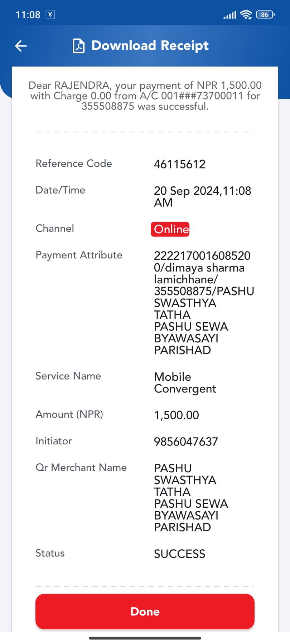This screenshot has width=290, height=644.
Task: Click the red Done button
Action: coord(145,611)
